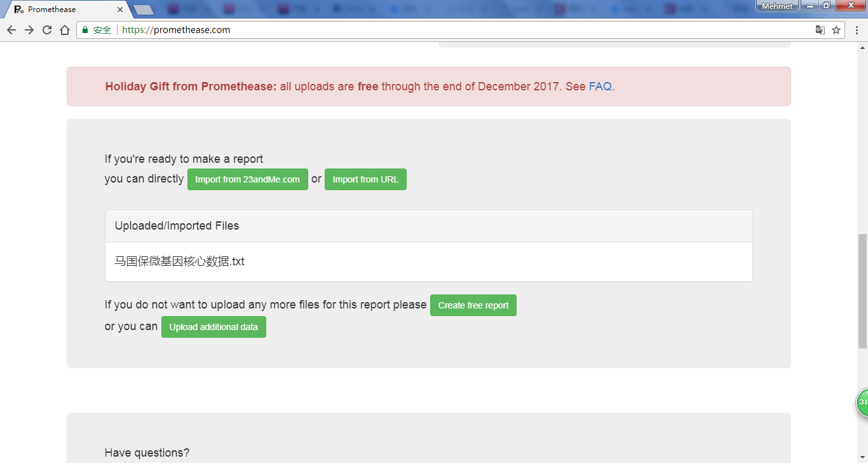Open the translate page icon
This screenshot has width=868, height=463.
(x=820, y=30)
